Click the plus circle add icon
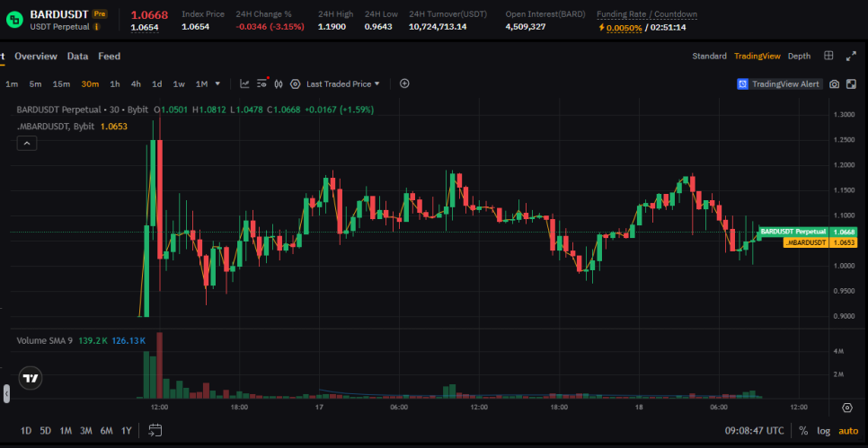This screenshot has width=868, height=448. pyautogui.click(x=404, y=83)
